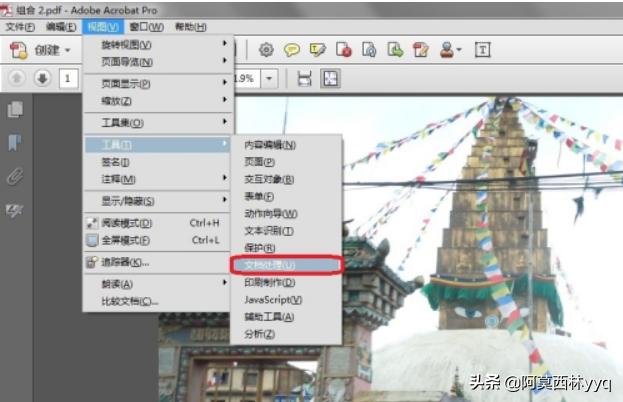
Task: Expand the 页面显示(P) submenu
Action: coord(158,83)
